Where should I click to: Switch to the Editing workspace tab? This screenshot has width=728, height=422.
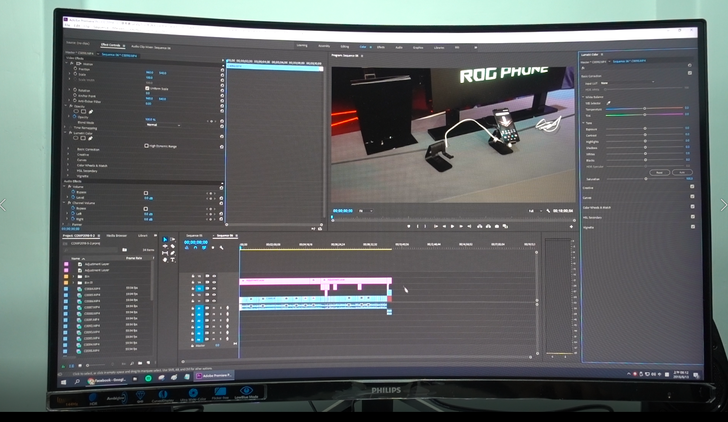coord(344,46)
